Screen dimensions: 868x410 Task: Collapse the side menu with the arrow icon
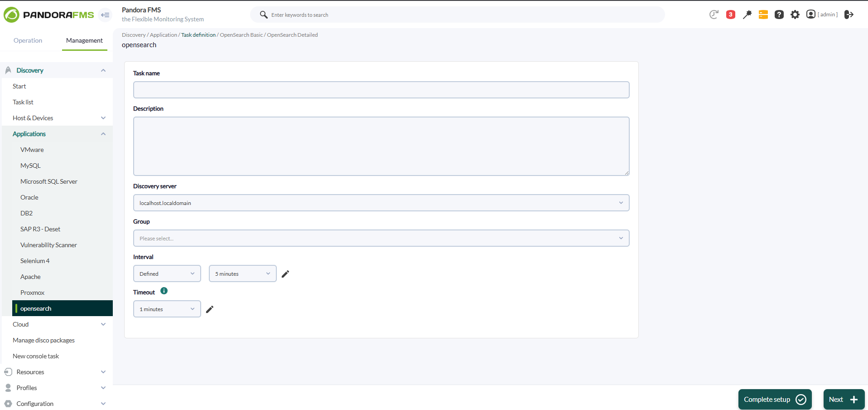pos(105,15)
